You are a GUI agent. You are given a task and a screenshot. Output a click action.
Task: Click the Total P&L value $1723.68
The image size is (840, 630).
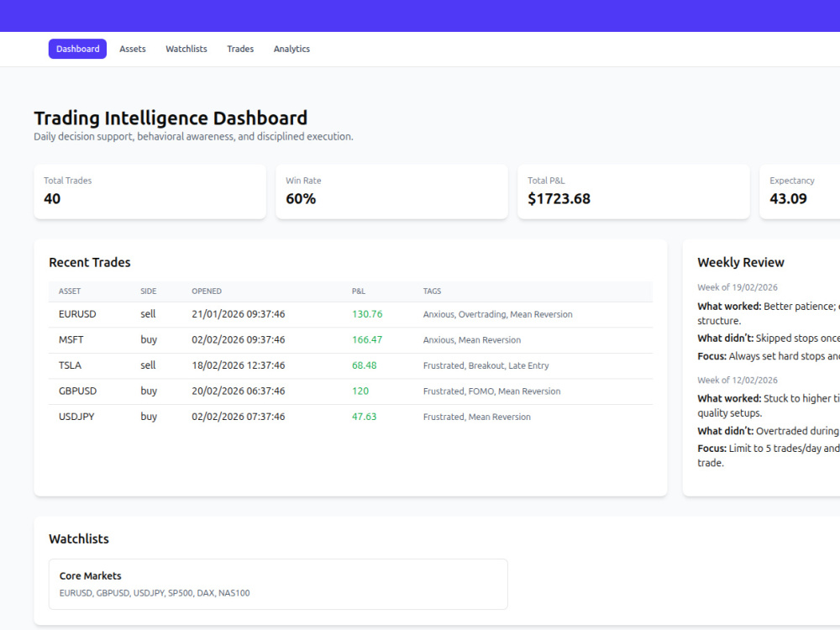(559, 199)
